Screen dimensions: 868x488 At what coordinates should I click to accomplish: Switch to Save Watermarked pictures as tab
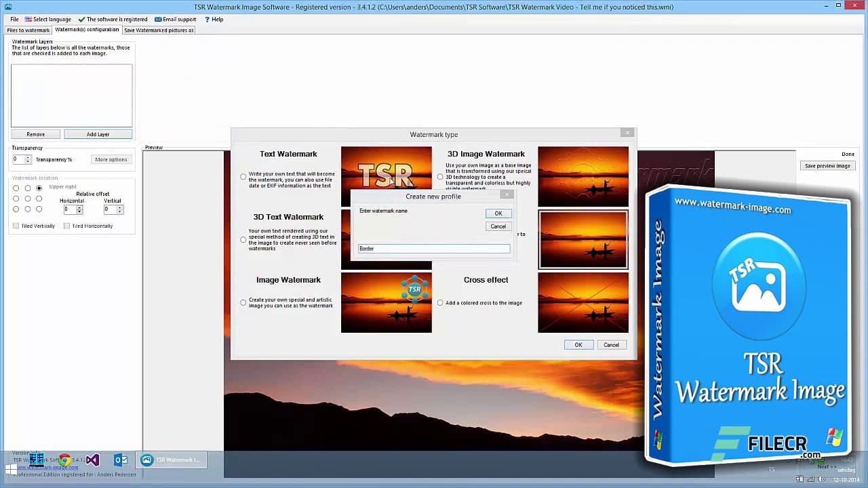(x=159, y=30)
